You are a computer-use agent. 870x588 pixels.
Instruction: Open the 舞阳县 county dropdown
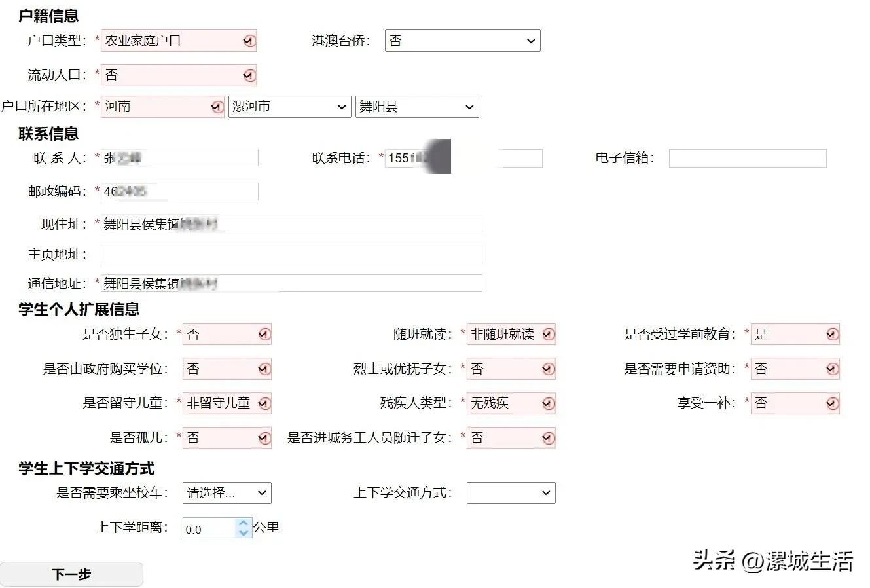coord(416,107)
